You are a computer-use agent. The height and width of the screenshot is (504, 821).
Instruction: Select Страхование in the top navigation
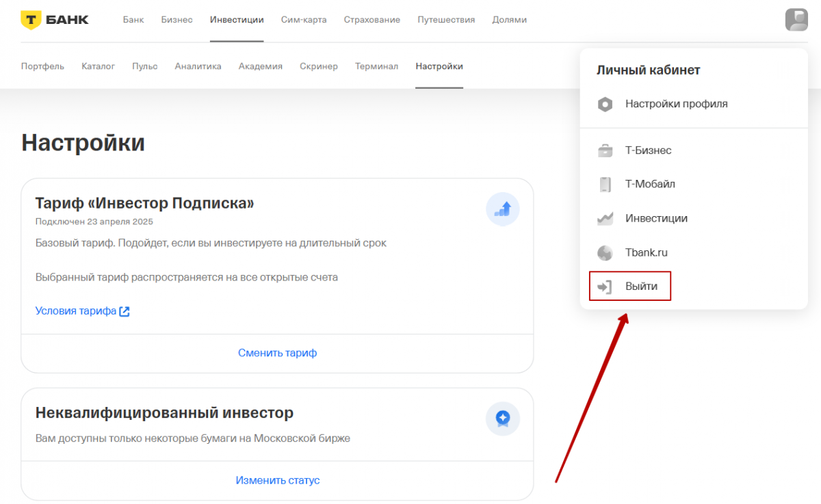tap(372, 20)
